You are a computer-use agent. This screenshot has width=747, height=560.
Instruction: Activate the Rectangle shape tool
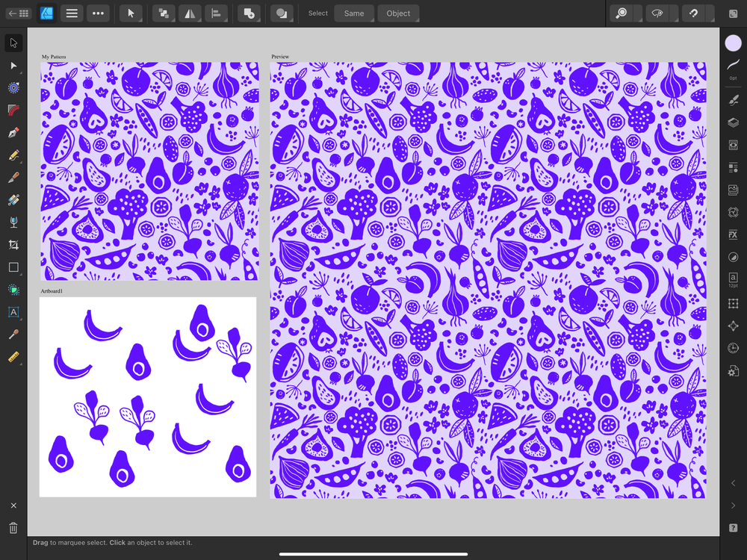13,267
